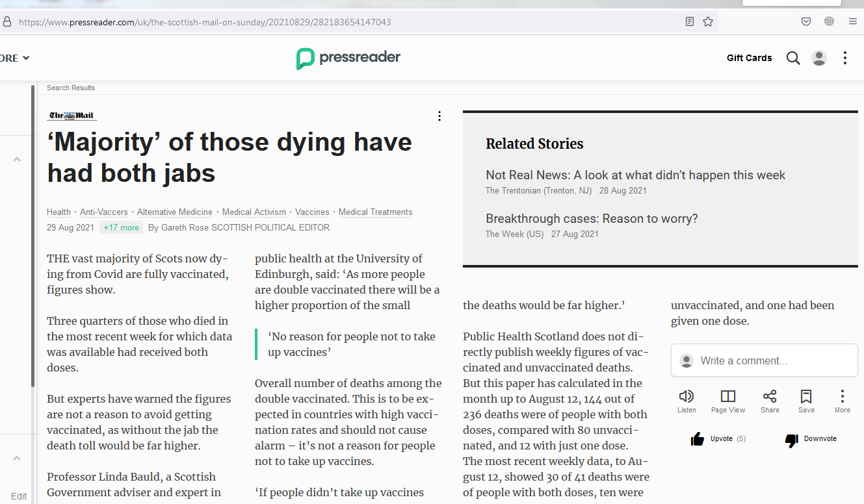This screenshot has height=504, width=864.
Task: Go back to Search Results
Action: pos(71,88)
